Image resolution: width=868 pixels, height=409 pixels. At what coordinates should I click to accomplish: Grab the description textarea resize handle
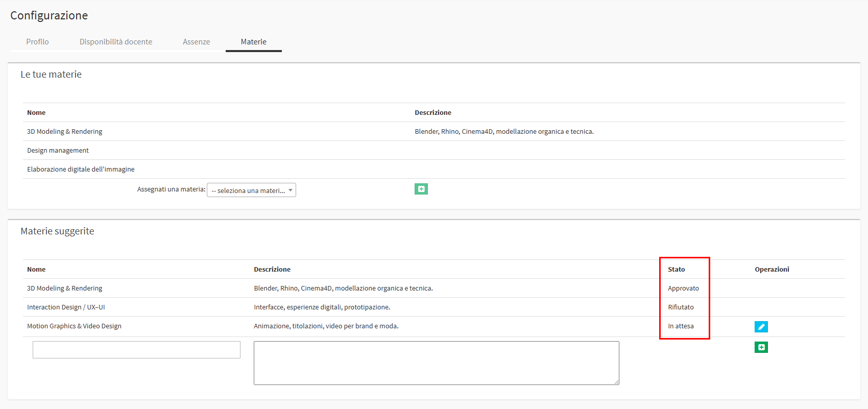pos(616,382)
